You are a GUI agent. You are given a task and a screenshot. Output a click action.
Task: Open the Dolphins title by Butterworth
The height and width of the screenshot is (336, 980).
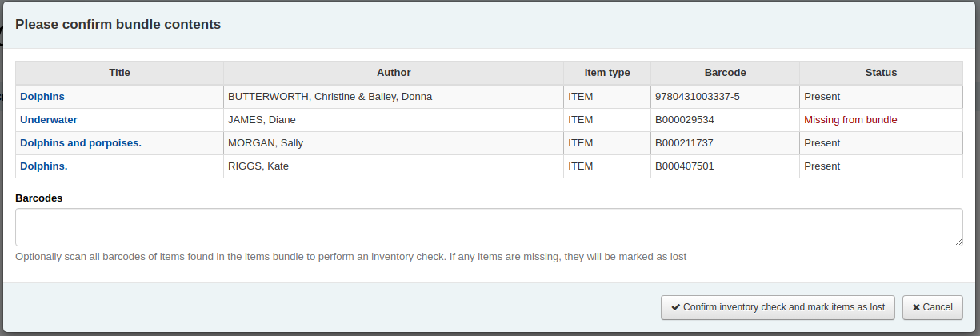42,97
